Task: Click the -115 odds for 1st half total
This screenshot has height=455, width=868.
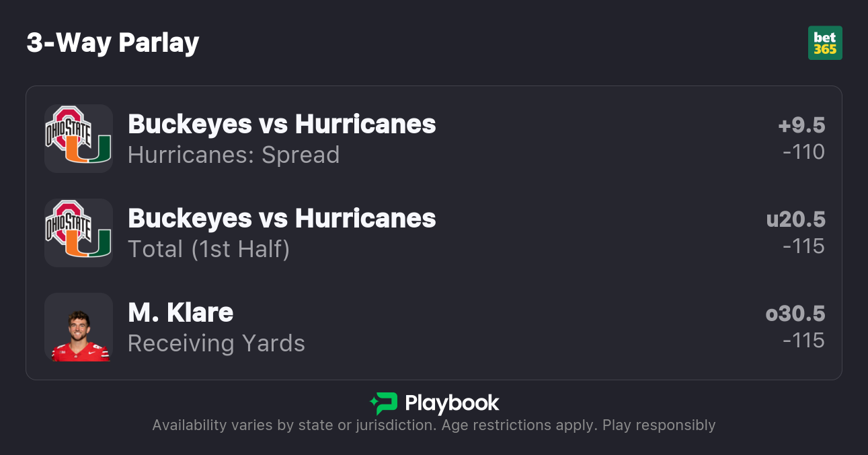Action: pyautogui.click(x=803, y=246)
